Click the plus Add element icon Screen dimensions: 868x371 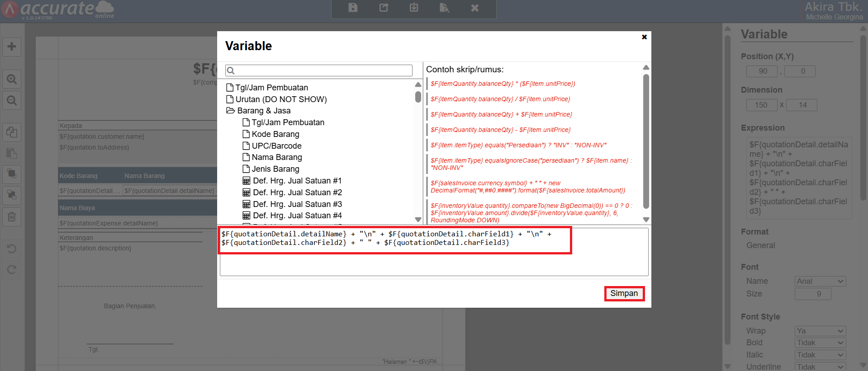(x=12, y=47)
